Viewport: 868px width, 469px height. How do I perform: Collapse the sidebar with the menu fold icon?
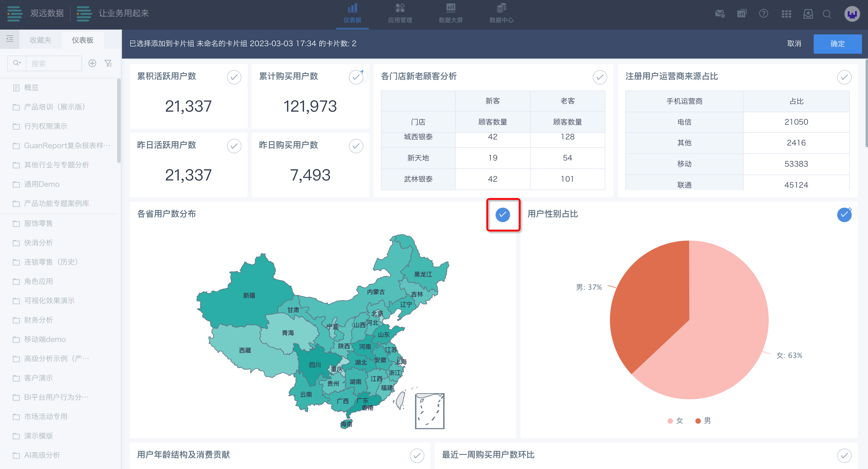10,39
